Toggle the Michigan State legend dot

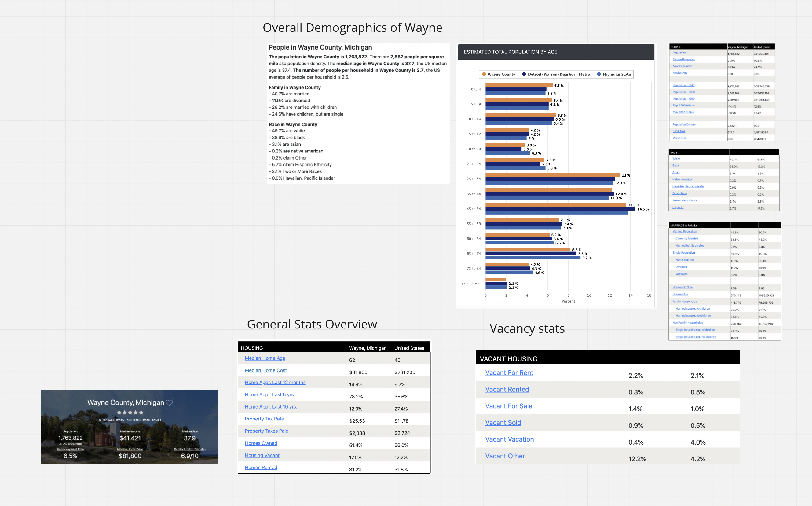point(598,74)
